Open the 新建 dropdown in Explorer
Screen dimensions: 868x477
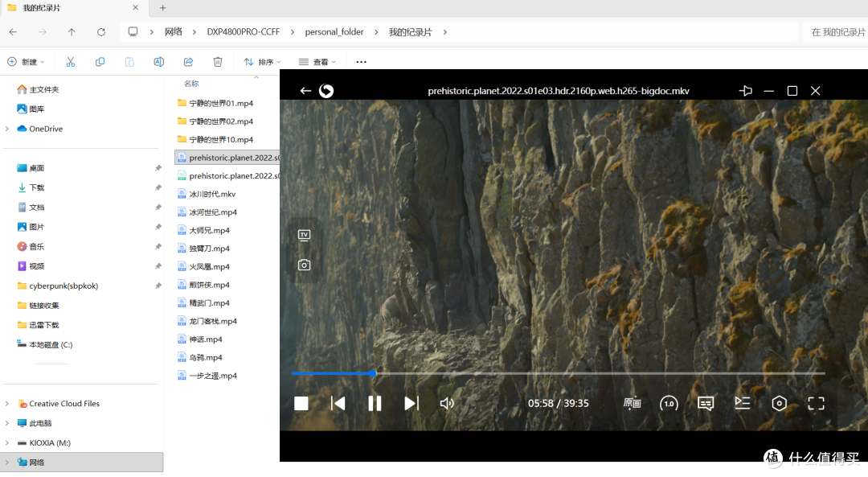(26, 62)
